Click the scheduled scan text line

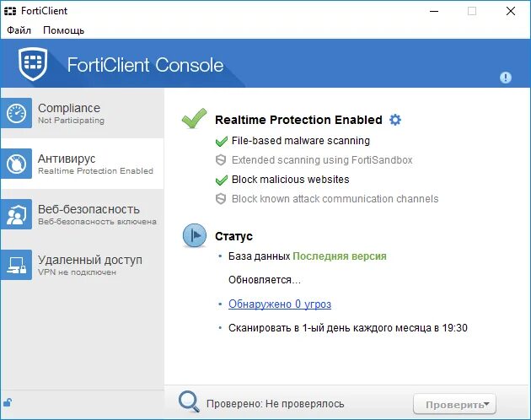(x=347, y=327)
